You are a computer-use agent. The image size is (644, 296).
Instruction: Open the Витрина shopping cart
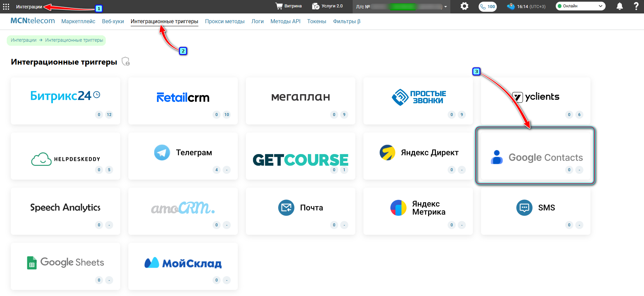(x=289, y=6)
